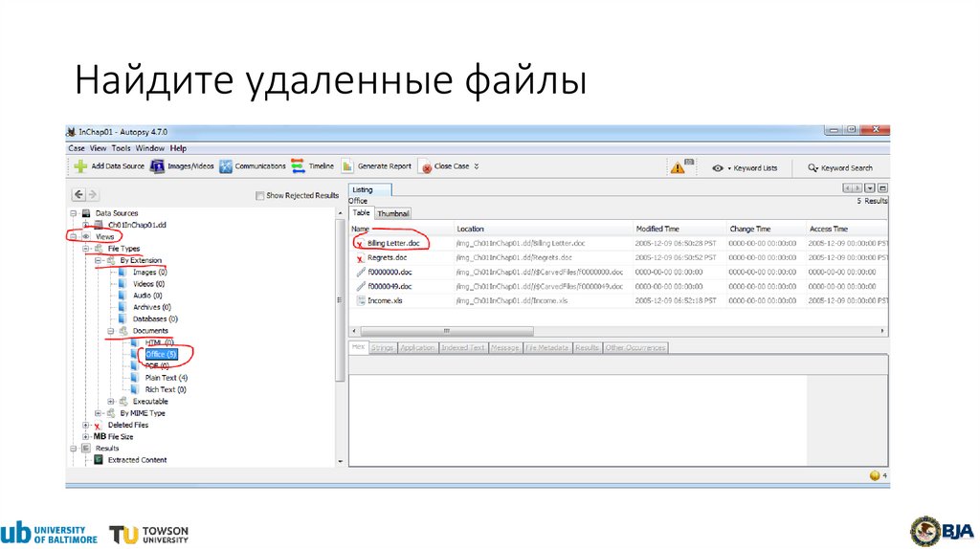980x549 pixels.
Task: Sort by Modified Time column header
Action: pyautogui.click(x=679, y=230)
